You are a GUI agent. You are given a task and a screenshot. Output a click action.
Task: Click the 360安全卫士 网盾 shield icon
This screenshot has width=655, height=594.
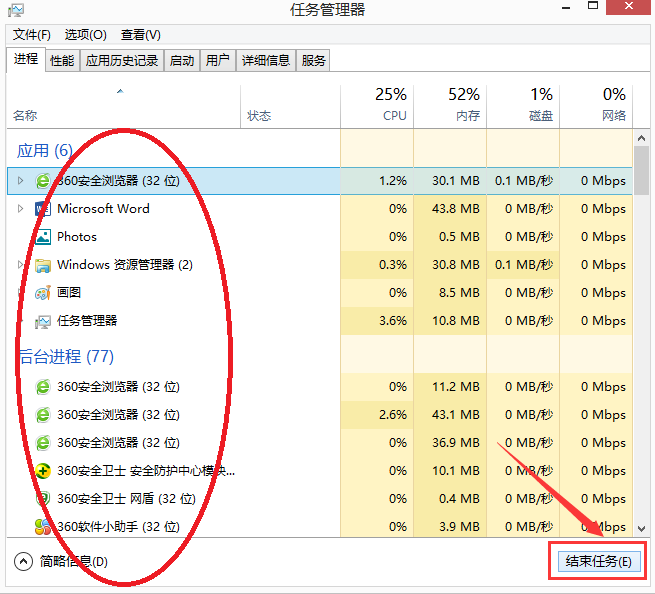coord(43,499)
